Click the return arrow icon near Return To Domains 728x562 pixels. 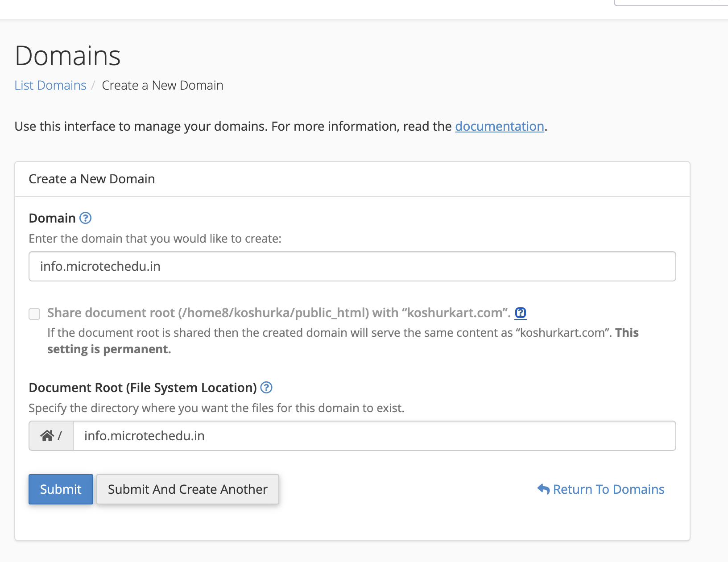543,489
